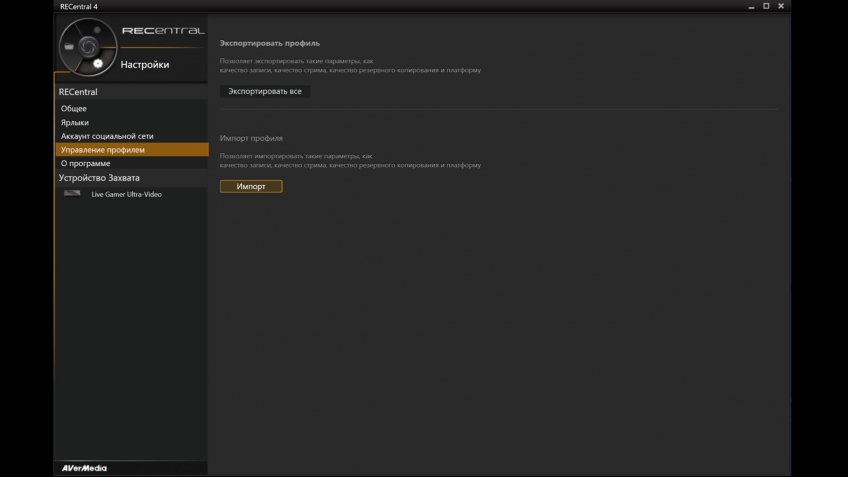Click the RECentral logo text
The image size is (848, 477).
coord(163,31)
